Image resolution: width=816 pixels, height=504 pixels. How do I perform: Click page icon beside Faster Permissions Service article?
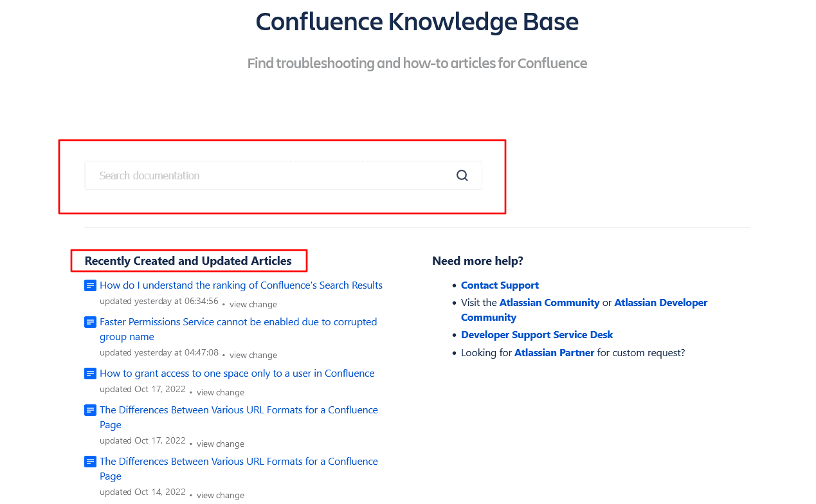90,322
